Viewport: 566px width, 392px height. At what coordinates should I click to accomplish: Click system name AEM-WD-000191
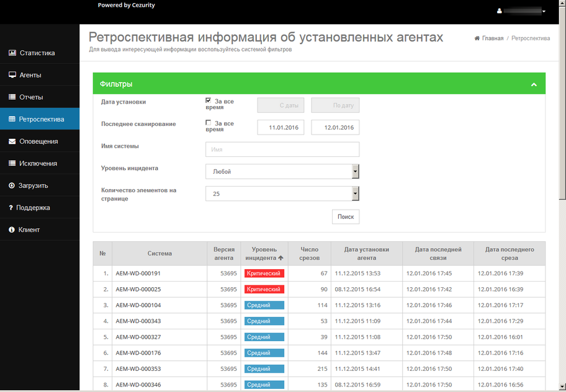pyautogui.click(x=138, y=274)
